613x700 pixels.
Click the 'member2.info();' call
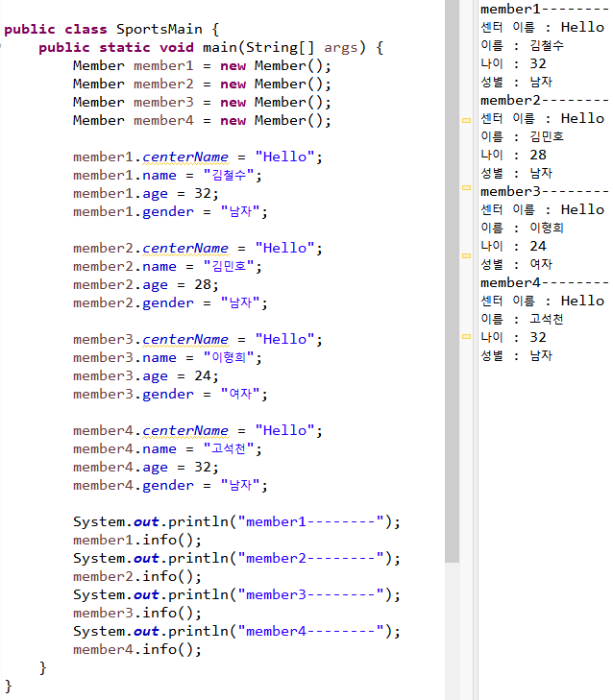coord(137,577)
